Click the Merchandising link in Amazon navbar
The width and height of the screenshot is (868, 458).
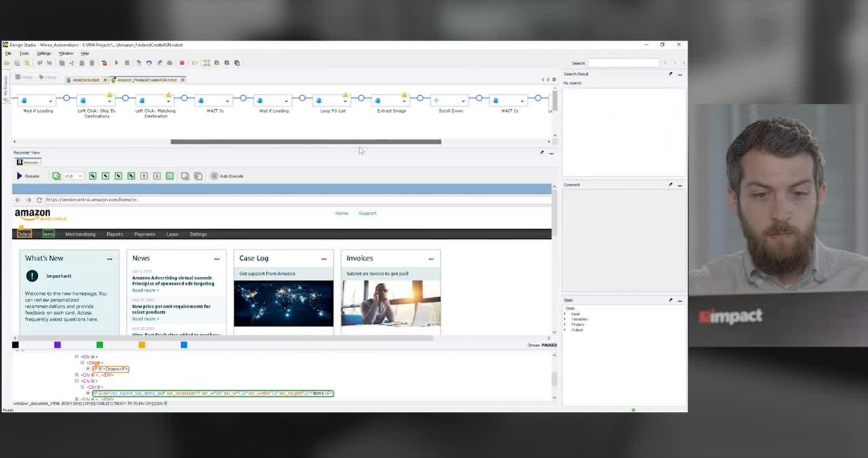point(80,234)
